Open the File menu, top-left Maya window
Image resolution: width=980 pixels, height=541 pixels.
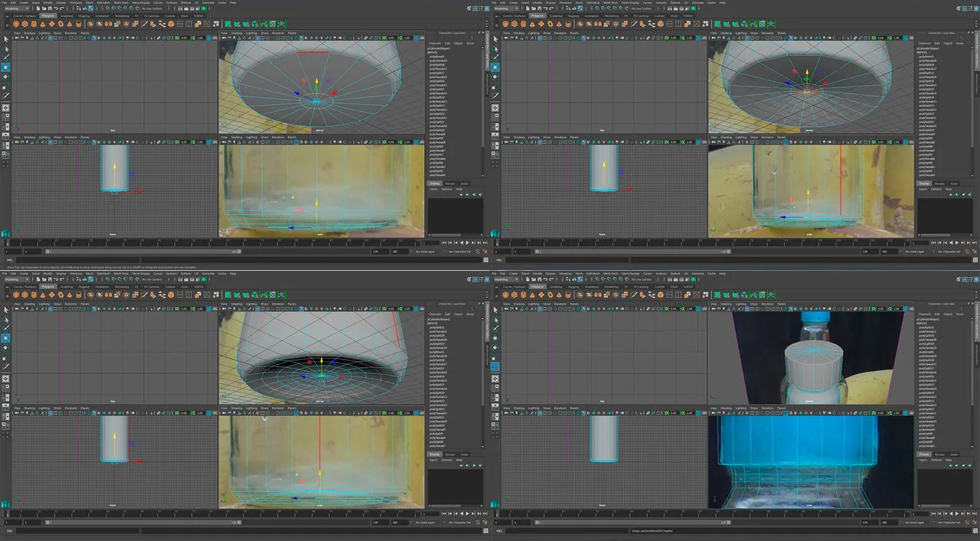coord(4,3)
